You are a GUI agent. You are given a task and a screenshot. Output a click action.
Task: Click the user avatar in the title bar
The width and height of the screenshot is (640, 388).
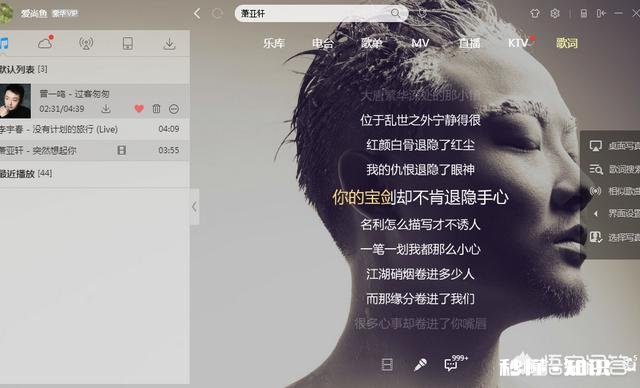tap(6, 13)
